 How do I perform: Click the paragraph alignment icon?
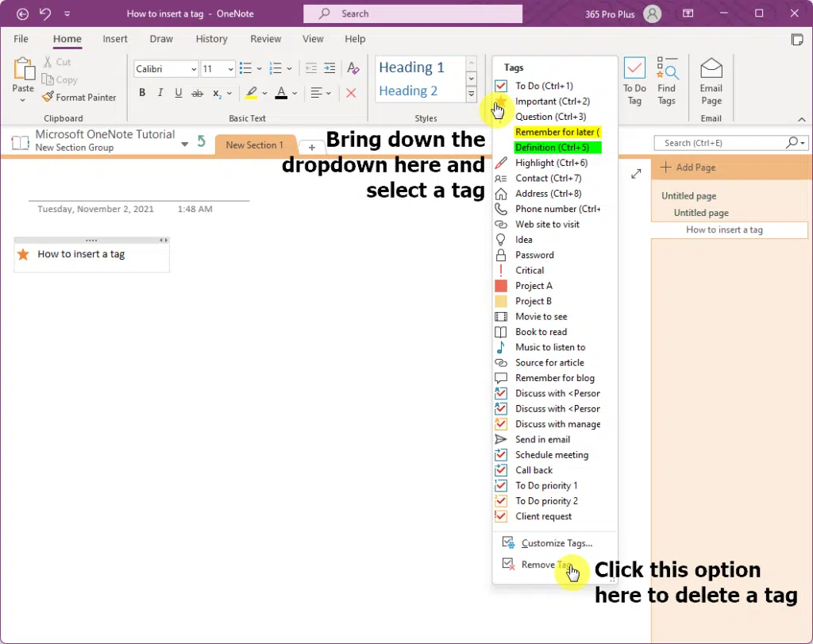316,94
